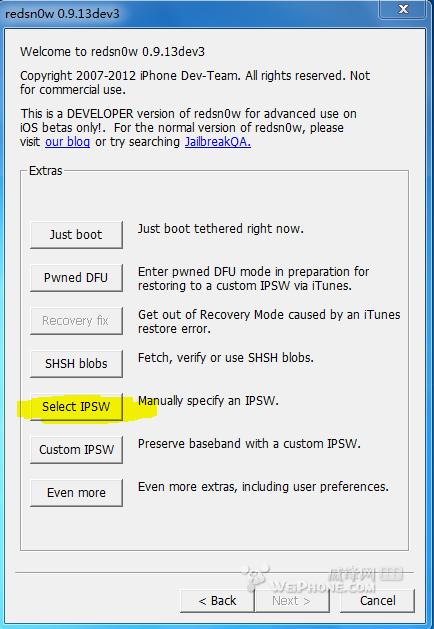Image resolution: width=434 pixels, height=629 pixels.
Task: Click the Extras group box label
Action: point(46,171)
